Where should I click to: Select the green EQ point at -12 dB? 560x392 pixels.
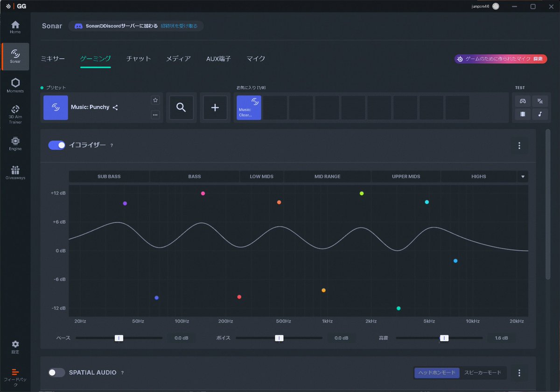point(399,308)
